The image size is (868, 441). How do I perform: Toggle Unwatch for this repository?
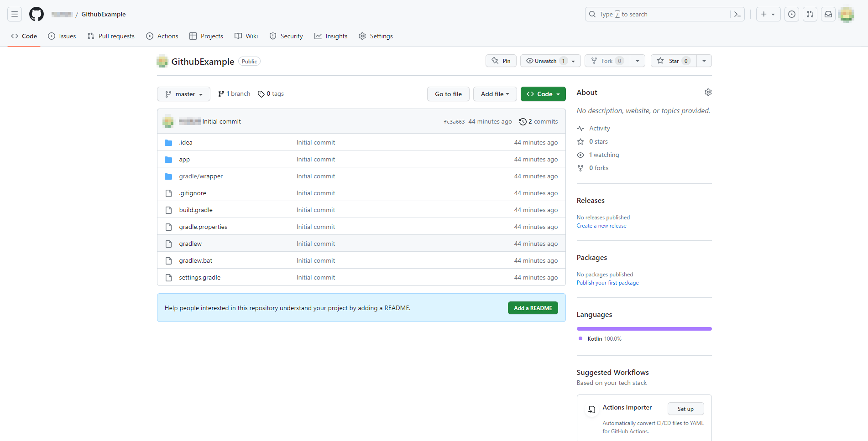[x=550, y=61]
